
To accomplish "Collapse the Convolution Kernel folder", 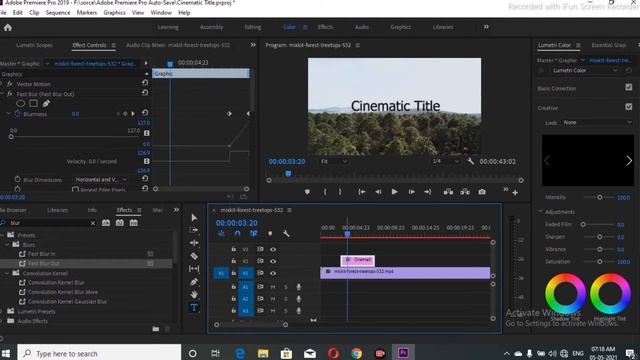I will 7,273.
